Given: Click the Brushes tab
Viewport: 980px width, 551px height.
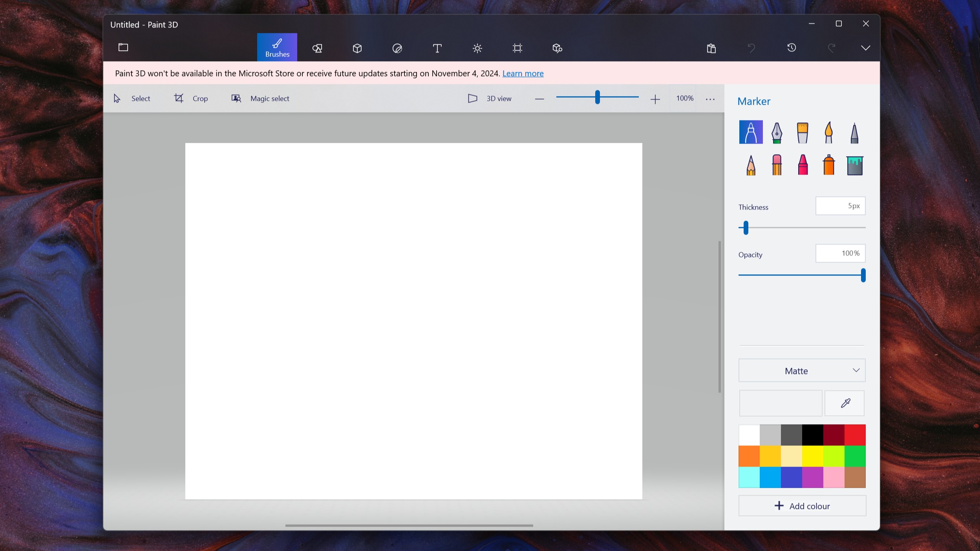Looking at the screenshot, I should 277,47.
